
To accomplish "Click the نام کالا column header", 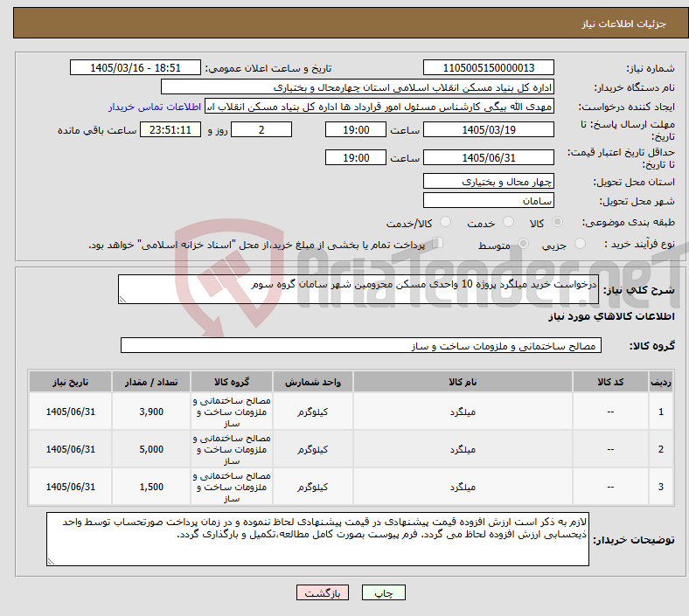I will tap(463, 382).
